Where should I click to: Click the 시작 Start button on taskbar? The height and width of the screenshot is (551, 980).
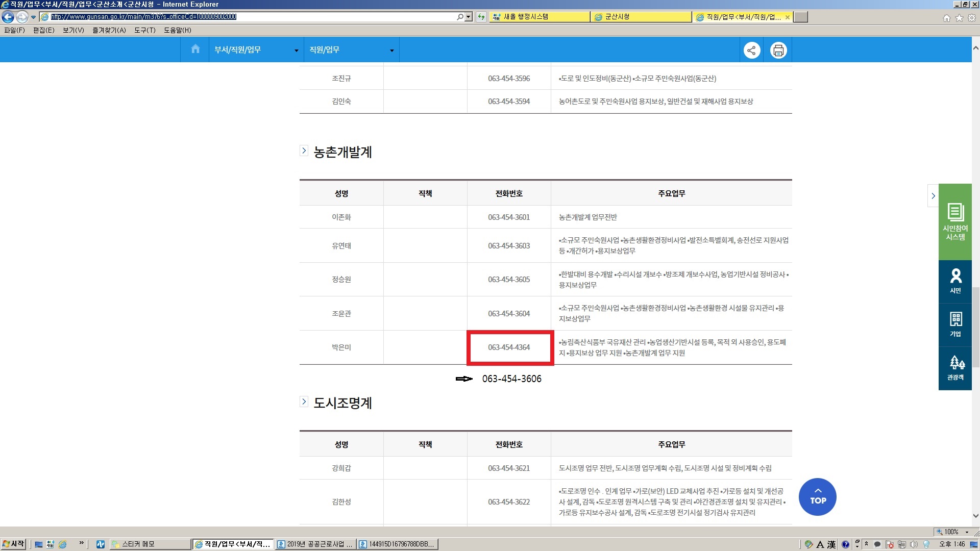pos(13,544)
